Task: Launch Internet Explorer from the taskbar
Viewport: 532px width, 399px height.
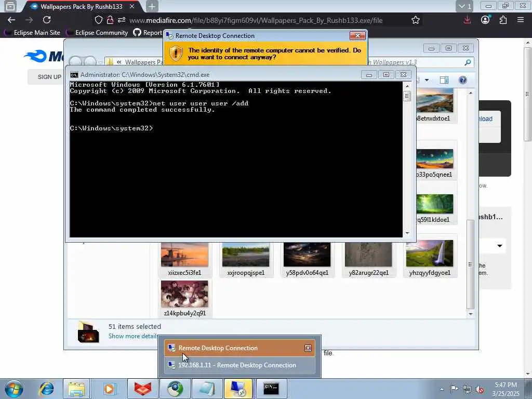Action: pyautogui.click(x=46, y=389)
